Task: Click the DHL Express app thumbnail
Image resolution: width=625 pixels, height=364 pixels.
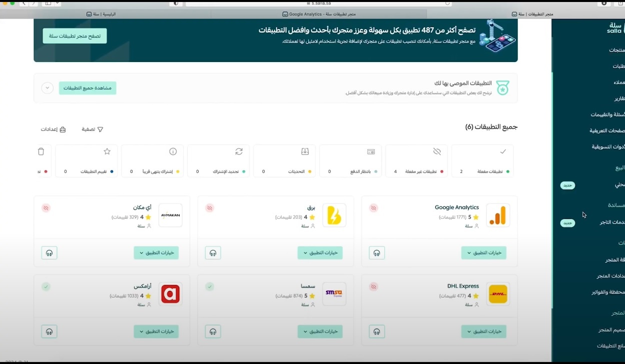Action: (x=498, y=294)
